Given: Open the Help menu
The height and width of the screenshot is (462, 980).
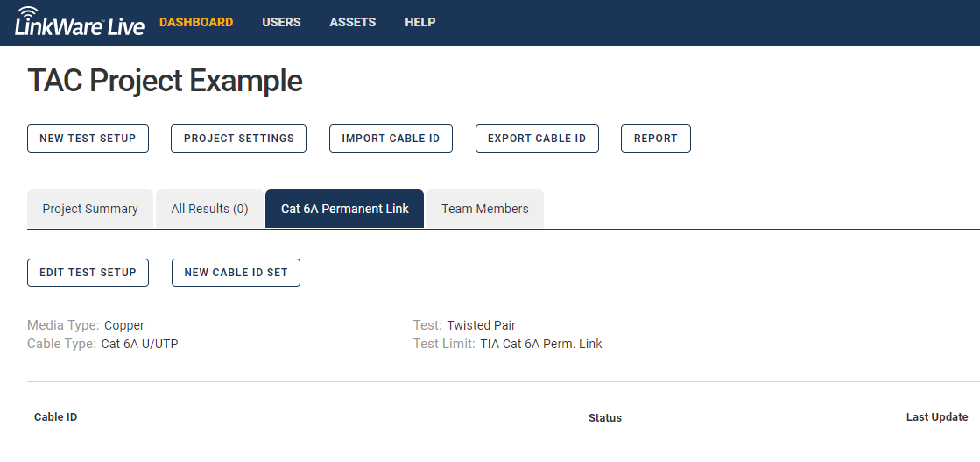Looking at the screenshot, I should pyautogui.click(x=420, y=22).
